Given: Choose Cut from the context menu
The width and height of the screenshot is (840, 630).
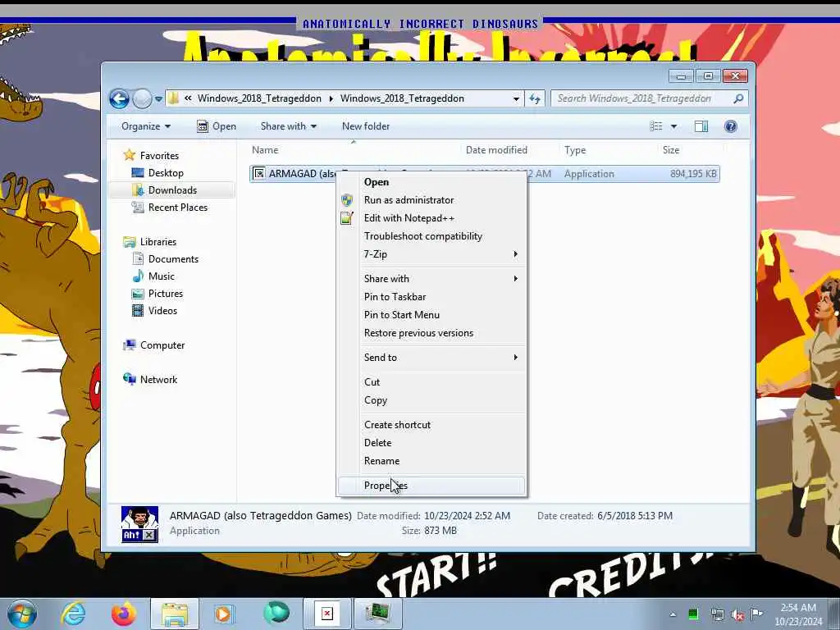Looking at the screenshot, I should (x=431, y=382).
